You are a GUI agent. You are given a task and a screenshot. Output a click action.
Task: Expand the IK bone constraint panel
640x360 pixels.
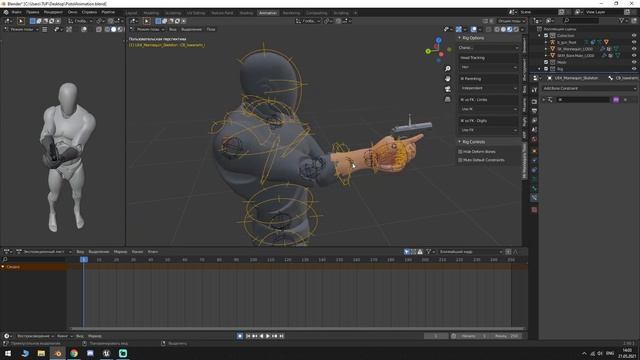[x=544, y=100]
